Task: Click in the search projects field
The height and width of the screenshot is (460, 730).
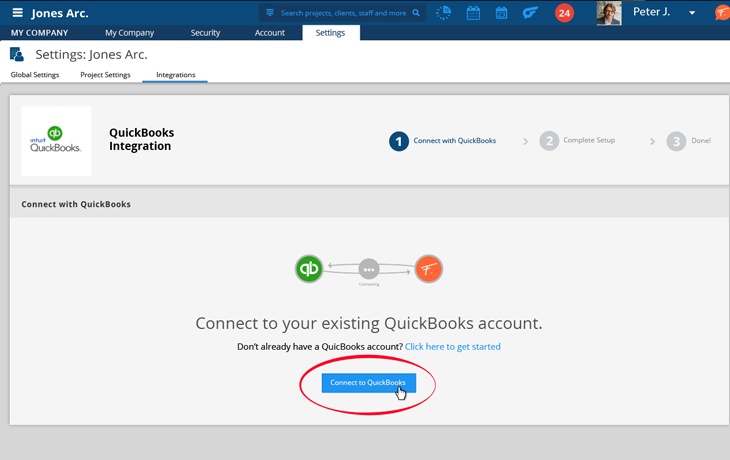Action: pyautogui.click(x=343, y=13)
